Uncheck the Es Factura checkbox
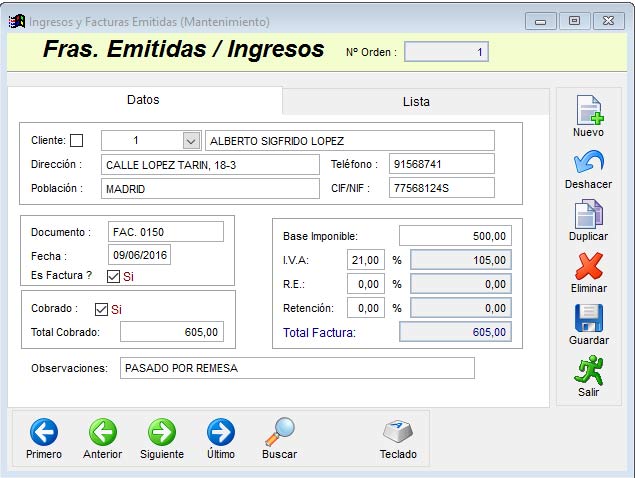635x478 pixels. (113, 276)
